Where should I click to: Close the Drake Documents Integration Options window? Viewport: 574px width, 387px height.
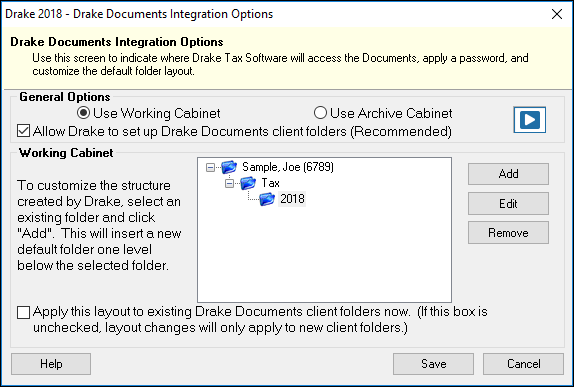tap(557, 14)
